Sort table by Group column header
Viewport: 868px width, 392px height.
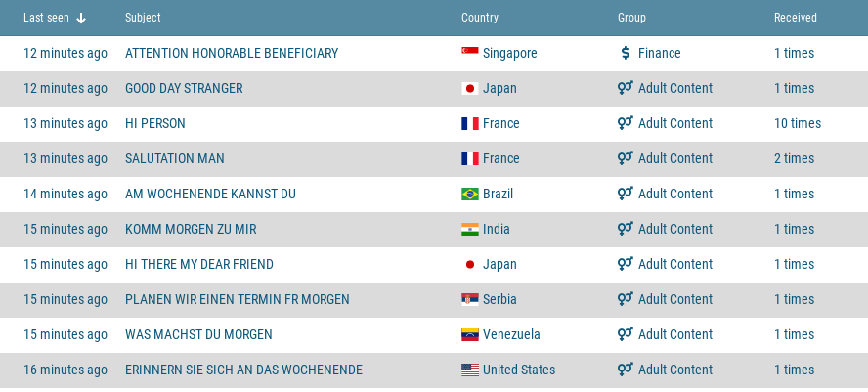click(x=631, y=18)
